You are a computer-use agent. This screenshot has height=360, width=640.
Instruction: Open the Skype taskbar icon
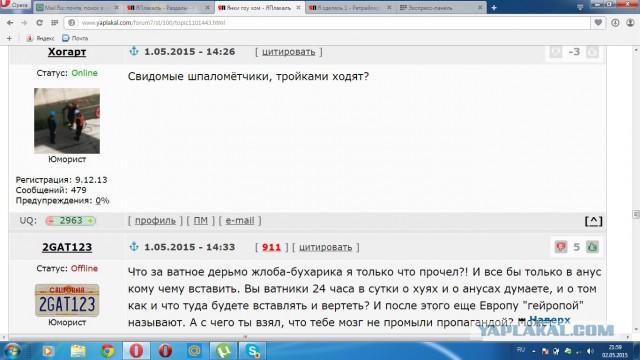click(253, 351)
